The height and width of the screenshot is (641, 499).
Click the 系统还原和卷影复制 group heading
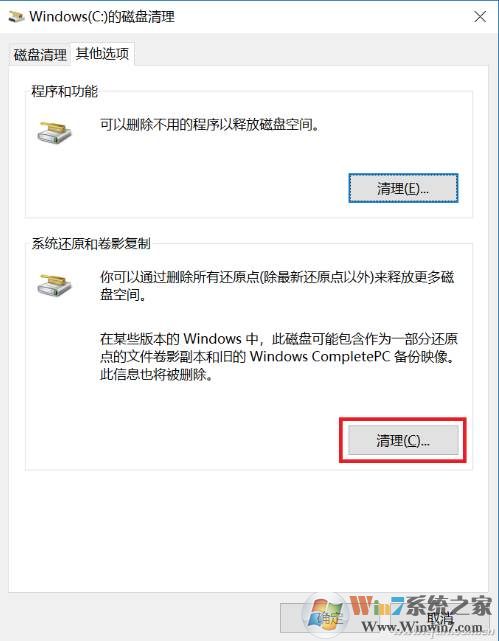point(91,244)
